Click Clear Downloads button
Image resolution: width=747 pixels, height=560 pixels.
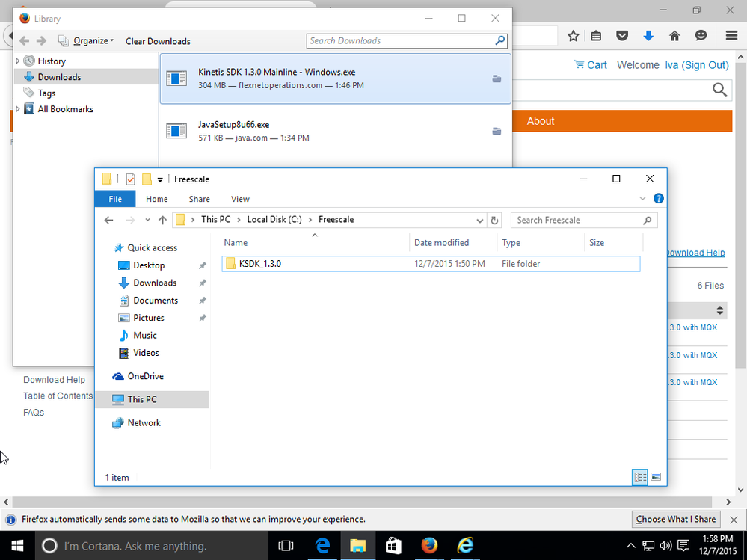click(x=158, y=41)
